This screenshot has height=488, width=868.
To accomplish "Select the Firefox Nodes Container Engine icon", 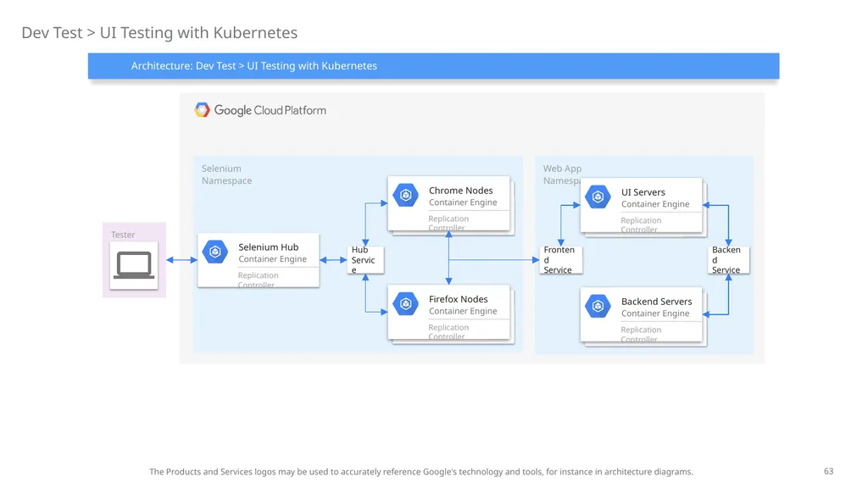I will 406,304.
